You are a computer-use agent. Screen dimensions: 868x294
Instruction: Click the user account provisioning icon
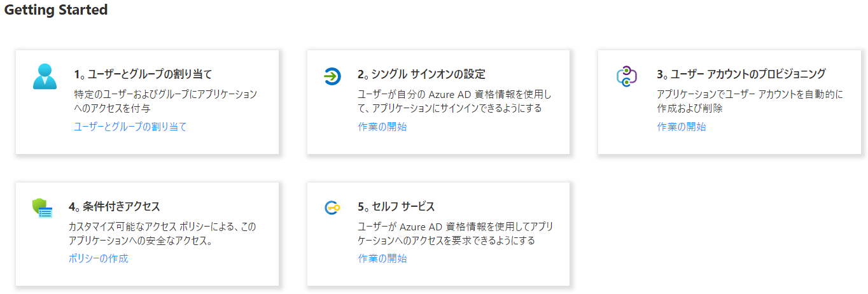627,76
